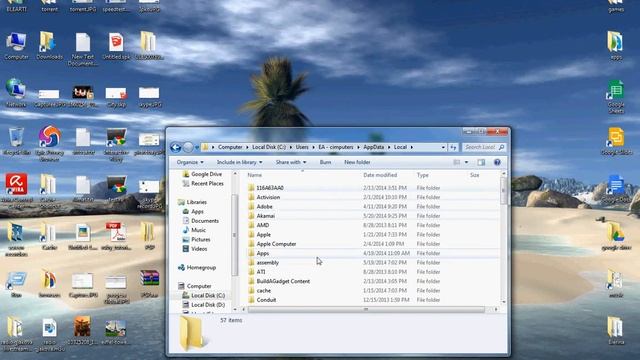Change your view icon in toolbar
The image size is (640, 360).
[x=457, y=162]
